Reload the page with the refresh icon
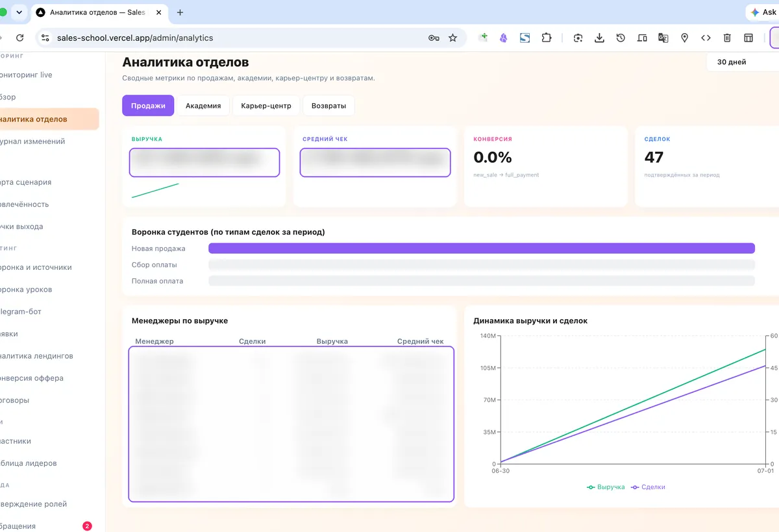 (19, 38)
